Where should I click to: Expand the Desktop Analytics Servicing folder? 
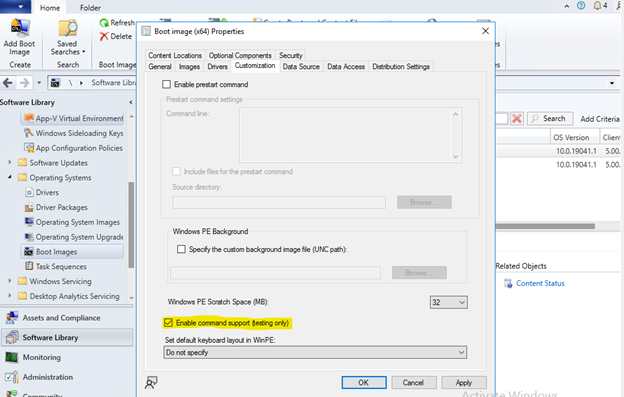click(x=10, y=296)
